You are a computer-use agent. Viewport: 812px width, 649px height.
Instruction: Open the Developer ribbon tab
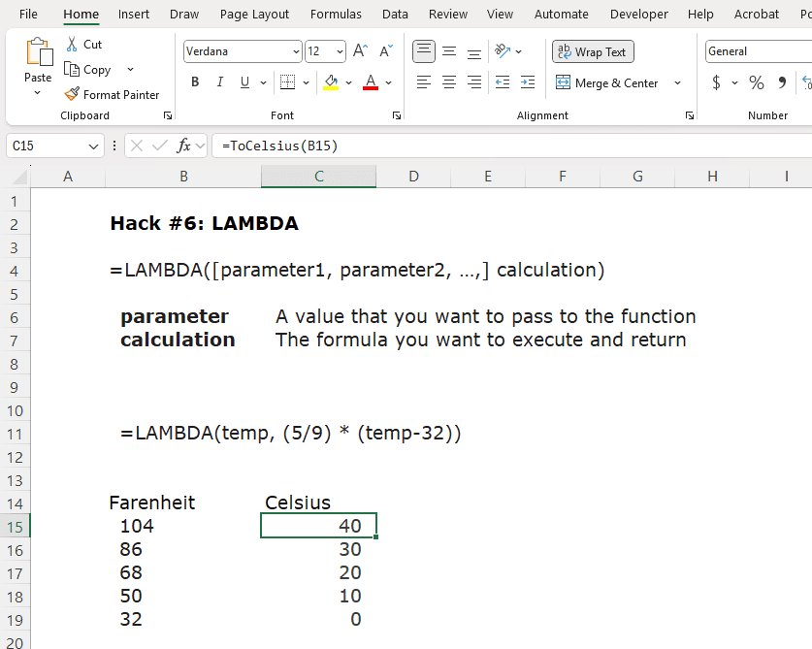point(638,14)
